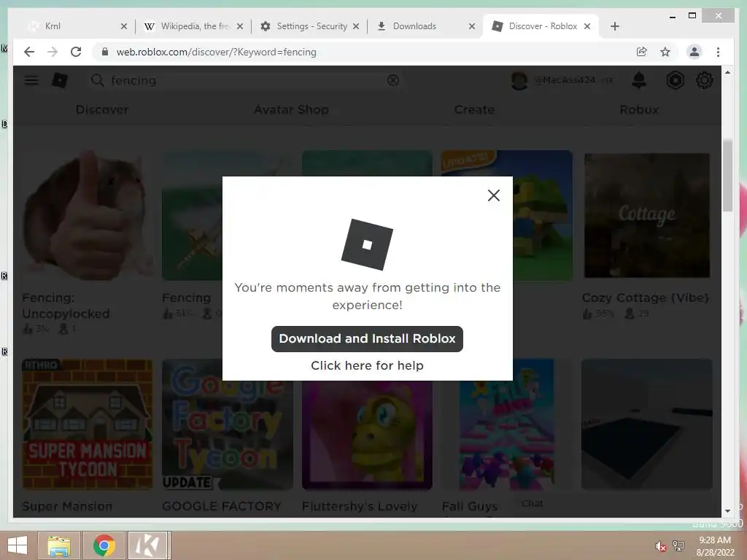Open Roblox settings gear
The height and width of the screenshot is (560, 747).
coord(705,80)
